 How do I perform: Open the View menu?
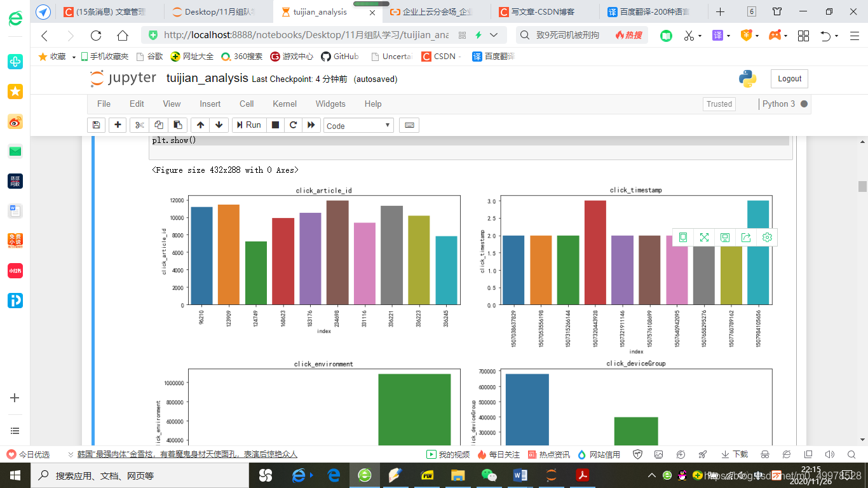172,104
